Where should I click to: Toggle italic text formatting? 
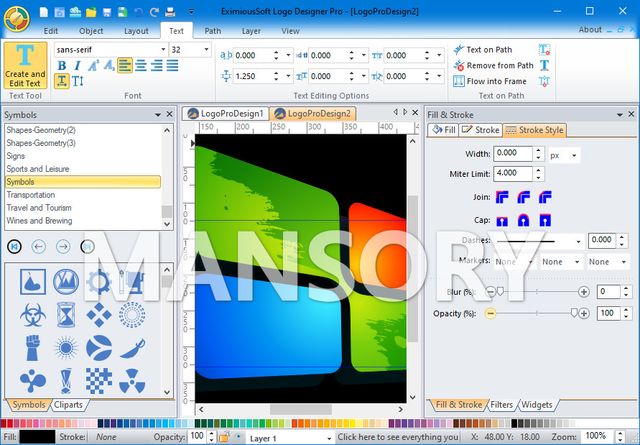tap(77, 67)
